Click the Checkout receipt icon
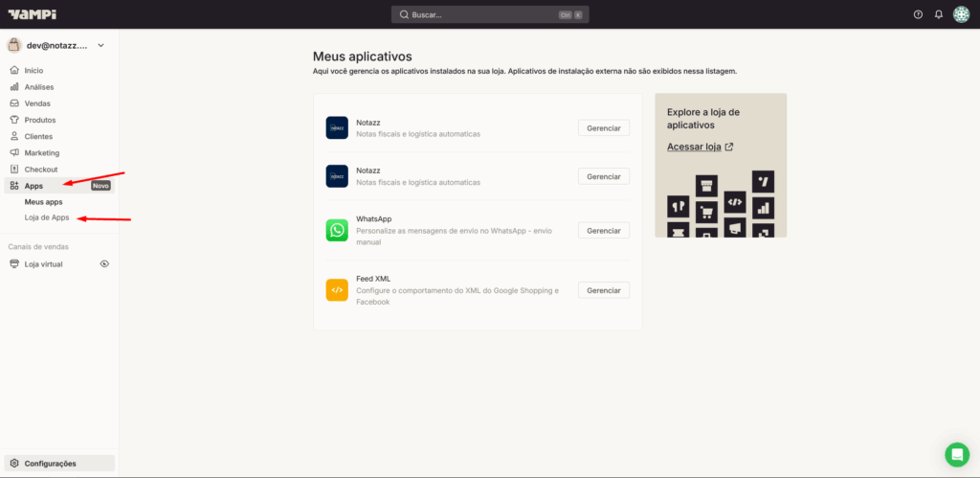Image resolution: width=980 pixels, height=478 pixels. (14, 169)
